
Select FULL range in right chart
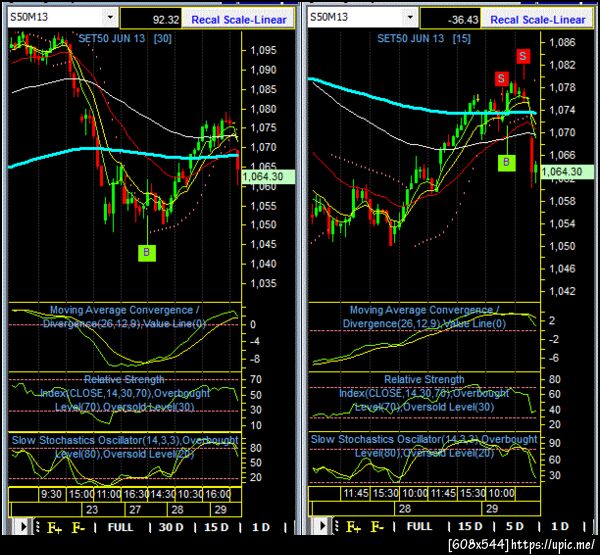[419, 527]
